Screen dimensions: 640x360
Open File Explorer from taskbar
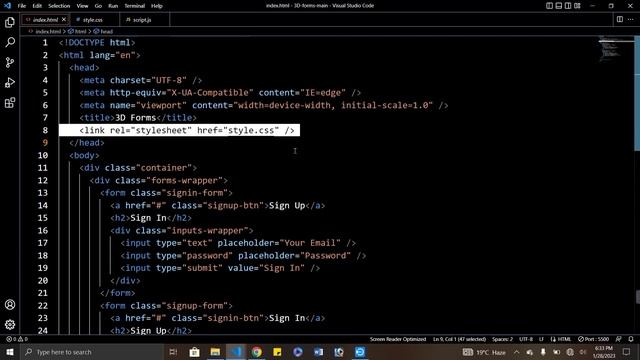[215, 352]
